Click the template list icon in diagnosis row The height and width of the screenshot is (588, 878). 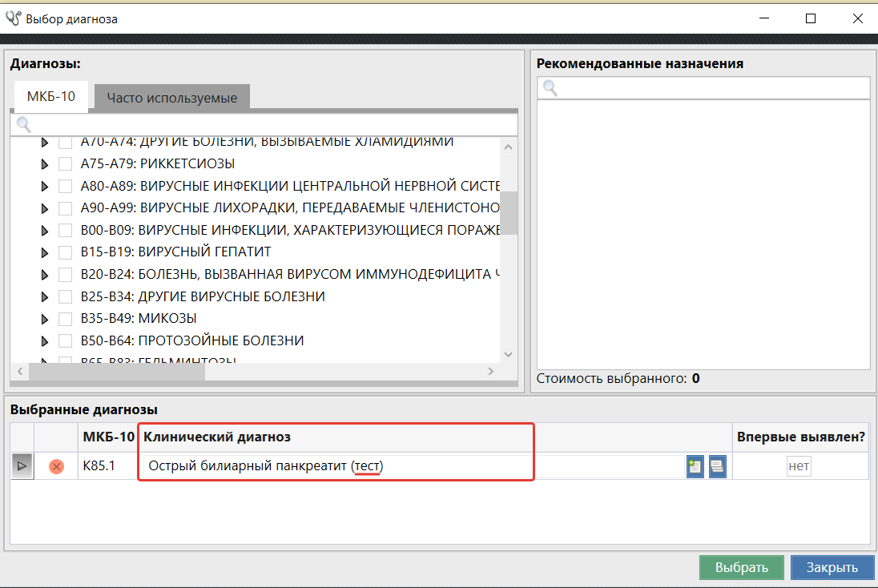click(717, 466)
